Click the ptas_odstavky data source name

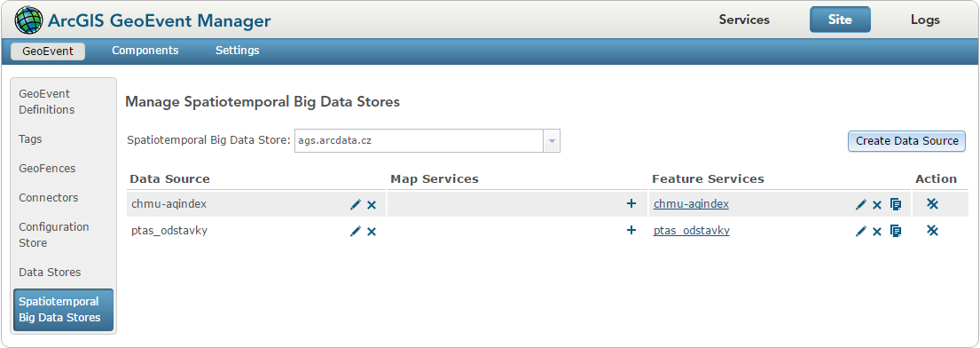pyautogui.click(x=169, y=231)
